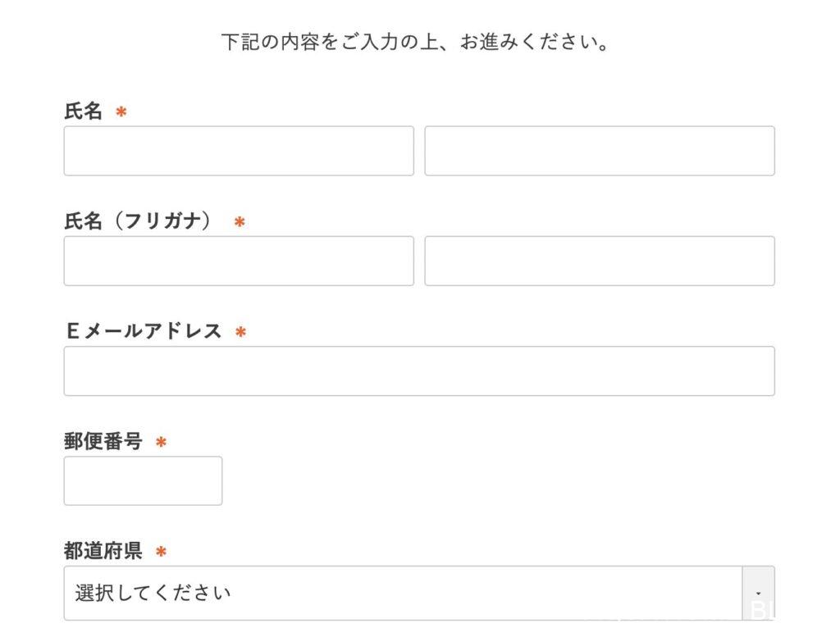
Task: Open the 都道府県 選択してください dropdown
Action: 403,593
